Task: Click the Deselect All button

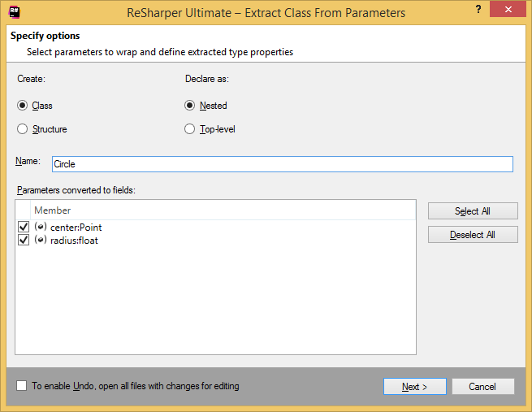Action: point(473,235)
